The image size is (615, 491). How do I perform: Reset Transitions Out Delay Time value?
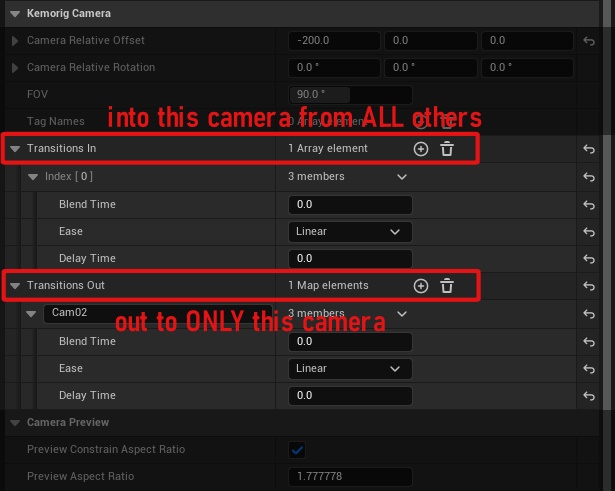(590, 396)
